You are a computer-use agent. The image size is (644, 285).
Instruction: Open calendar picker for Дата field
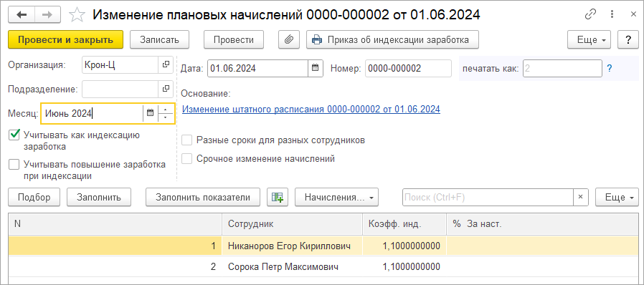pos(315,69)
